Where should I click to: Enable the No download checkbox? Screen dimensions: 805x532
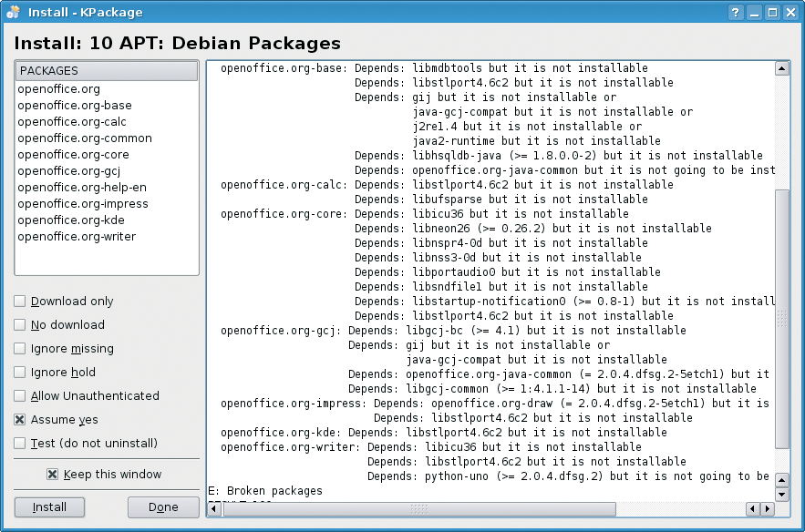point(19,324)
